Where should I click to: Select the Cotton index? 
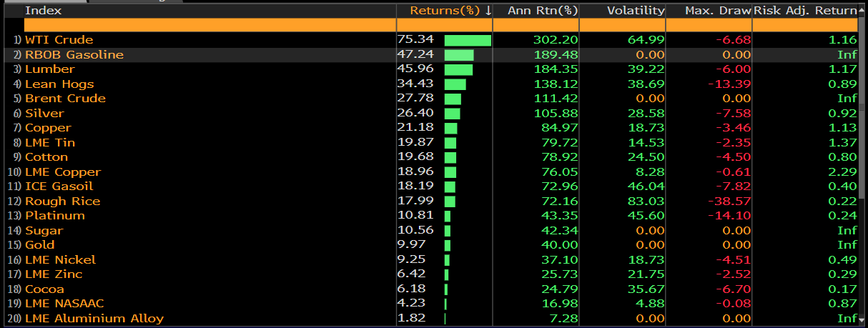(46, 157)
